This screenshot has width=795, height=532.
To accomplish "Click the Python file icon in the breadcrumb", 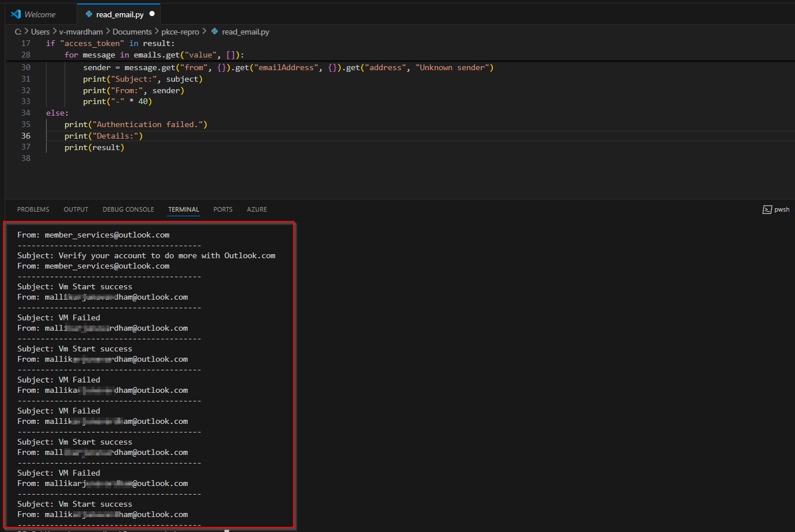I will [215, 32].
